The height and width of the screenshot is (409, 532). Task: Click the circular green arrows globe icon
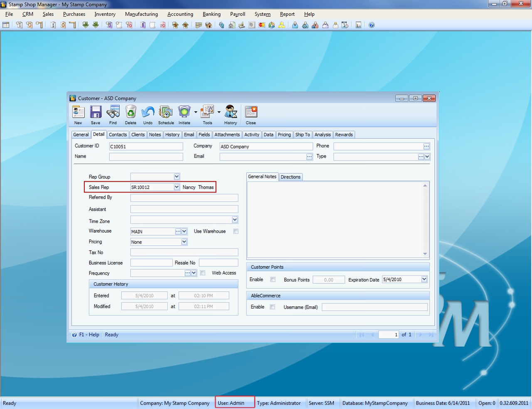(x=272, y=25)
